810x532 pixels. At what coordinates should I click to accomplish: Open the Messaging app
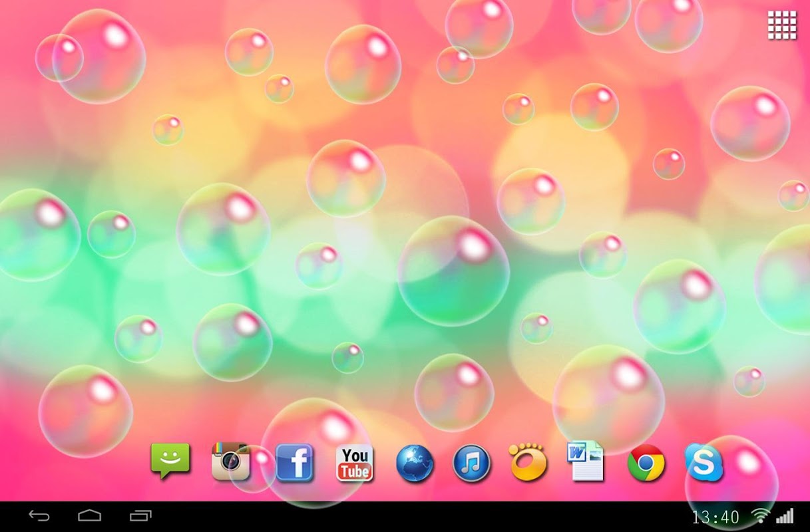170,461
